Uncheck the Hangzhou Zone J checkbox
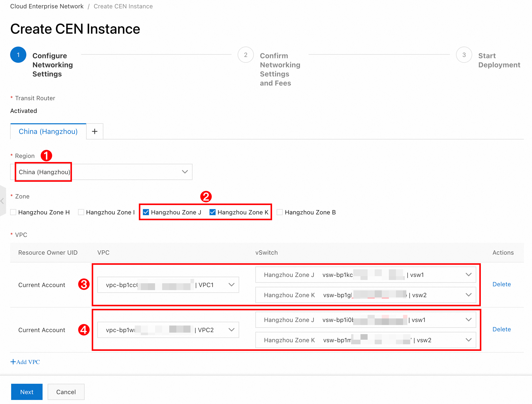Viewport: 532px width, 404px height. pos(146,212)
